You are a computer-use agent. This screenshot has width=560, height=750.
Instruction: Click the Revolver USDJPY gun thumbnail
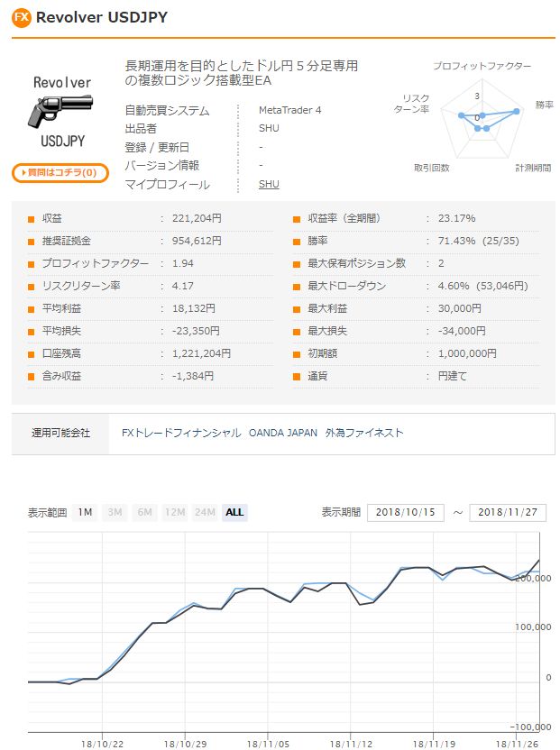coord(61,112)
